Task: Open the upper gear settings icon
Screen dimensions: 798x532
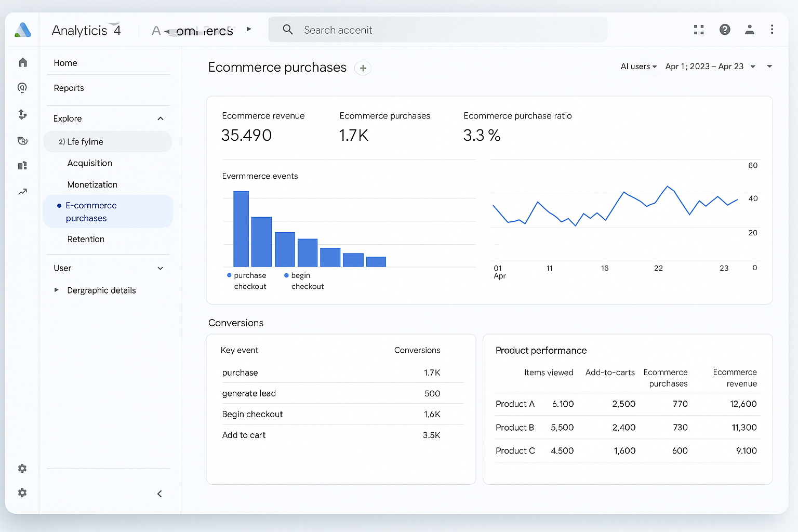Action: click(22, 468)
